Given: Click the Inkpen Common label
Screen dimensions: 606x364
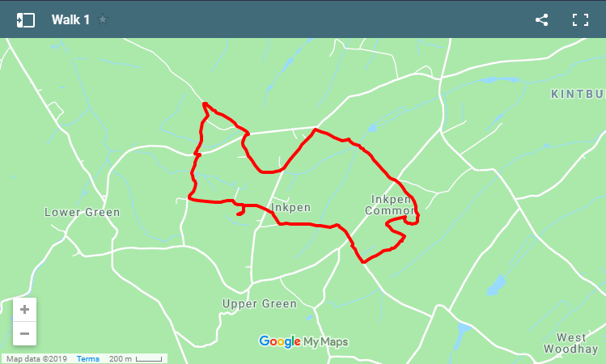Looking at the screenshot, I should (390, 205).
